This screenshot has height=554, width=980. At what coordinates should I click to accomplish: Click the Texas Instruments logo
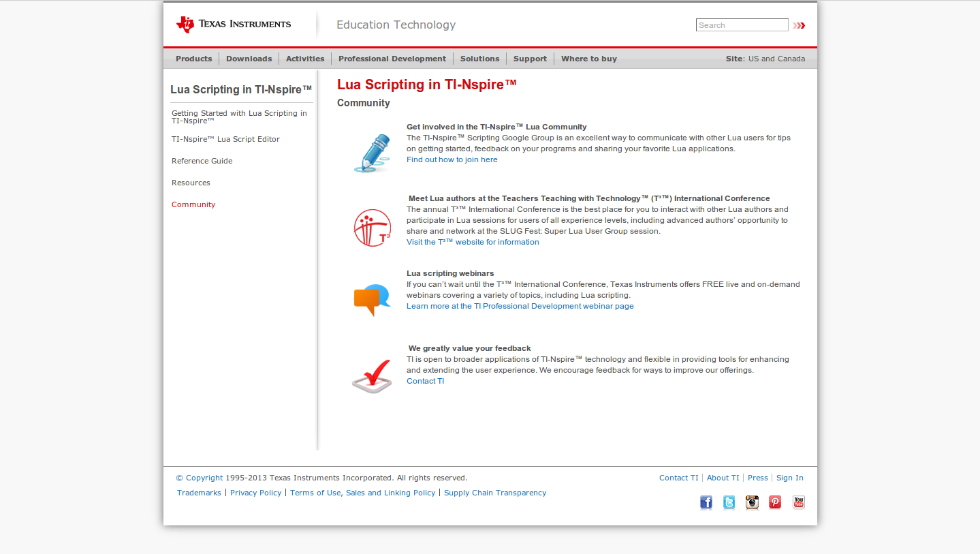234,25
